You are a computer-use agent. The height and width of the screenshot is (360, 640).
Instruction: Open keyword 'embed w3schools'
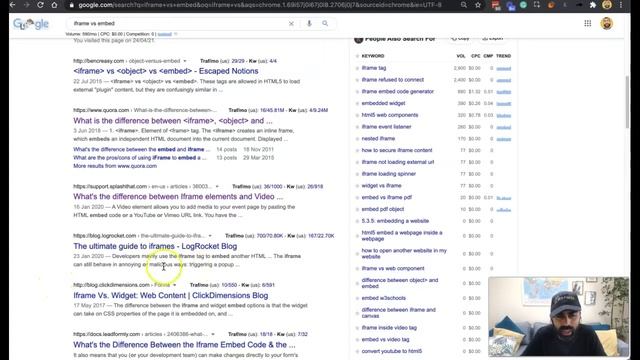pos(384,298)
